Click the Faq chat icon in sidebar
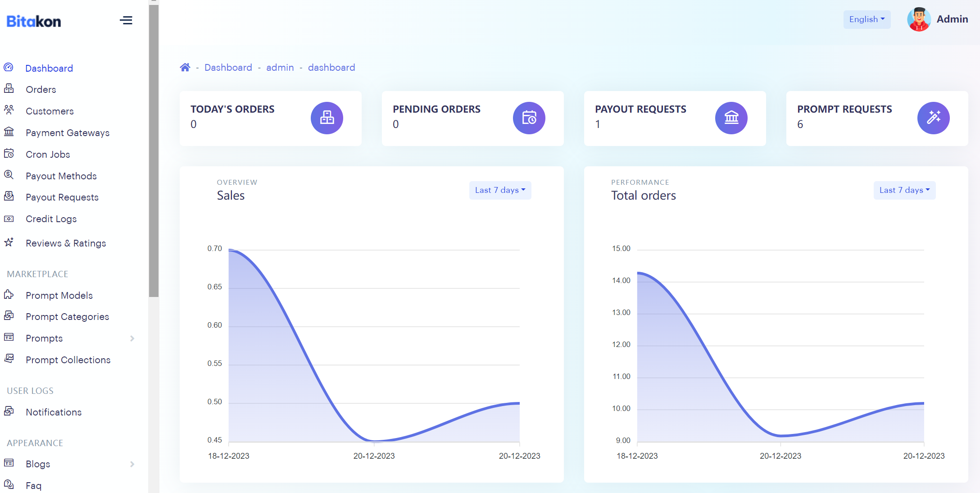Viewport: 980px width, 493px height. (x=9, y=484)
